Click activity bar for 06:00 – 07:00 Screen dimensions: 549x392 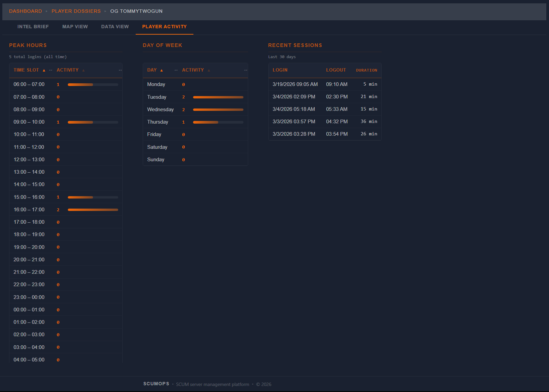pos(93,85)
